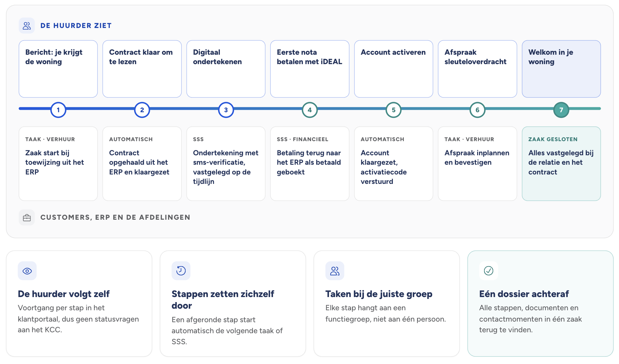
Task: Click 'Betaling terug naar het ERP' card text
Action: pyautogui.click(x=309, y=162)
